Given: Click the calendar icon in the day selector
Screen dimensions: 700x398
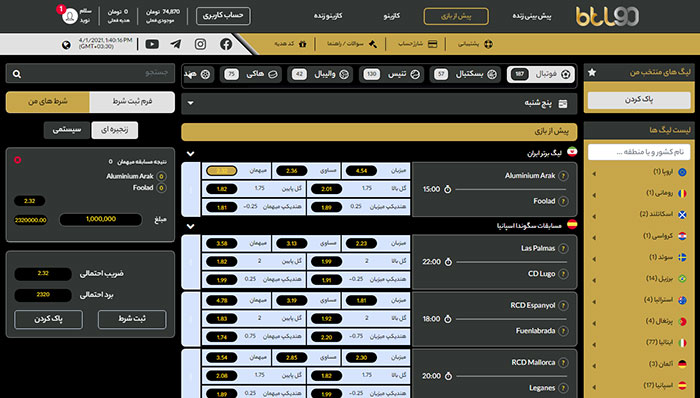Looking at the screenshot, I should (563, 104).
